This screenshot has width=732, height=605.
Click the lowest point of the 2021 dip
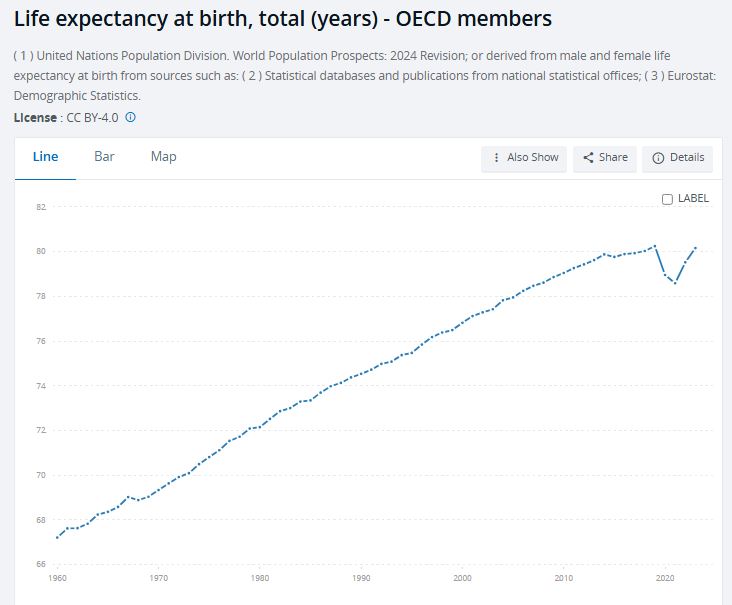click(x=675, y=283)
